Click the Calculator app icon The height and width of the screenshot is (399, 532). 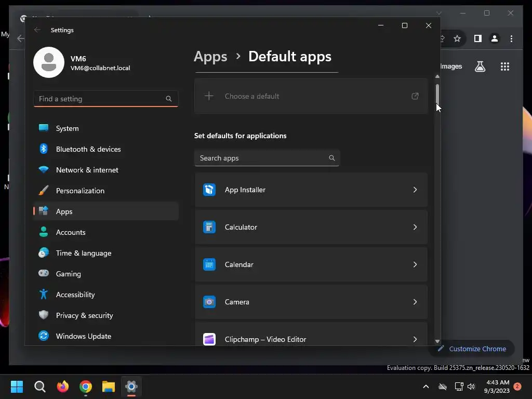209,227
